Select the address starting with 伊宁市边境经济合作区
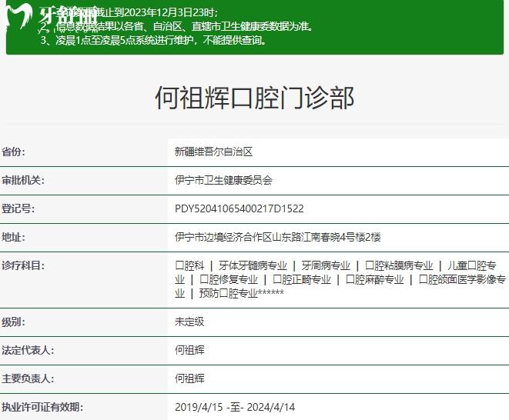This screenshot has height=420, width=509. point(277,237)
